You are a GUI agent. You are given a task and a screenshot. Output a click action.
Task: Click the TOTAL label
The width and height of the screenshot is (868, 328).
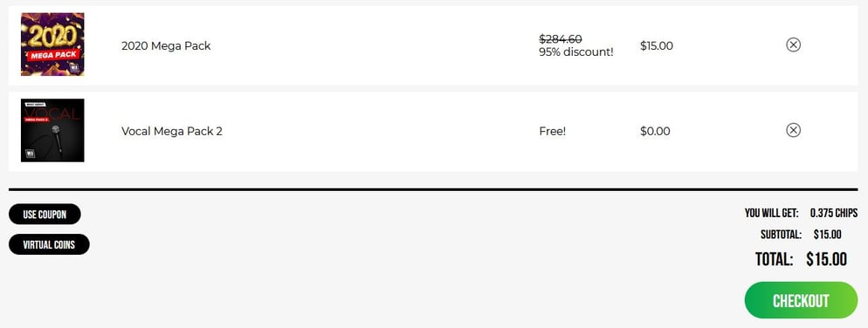coord(775,259)
